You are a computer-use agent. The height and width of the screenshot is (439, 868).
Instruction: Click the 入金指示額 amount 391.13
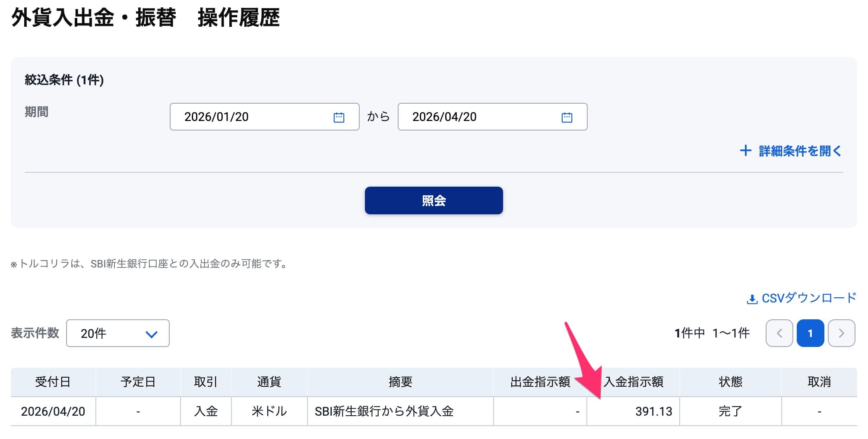tap(653, 411)
